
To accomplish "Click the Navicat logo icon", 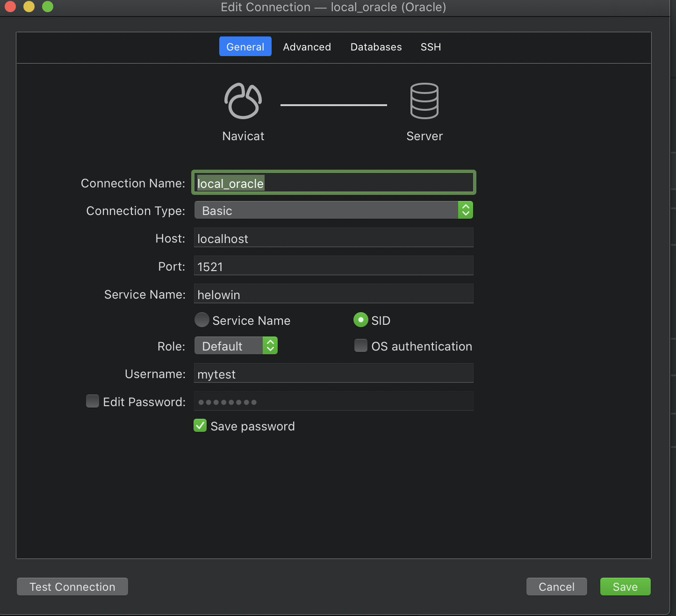I will click(x=243, y=100).
